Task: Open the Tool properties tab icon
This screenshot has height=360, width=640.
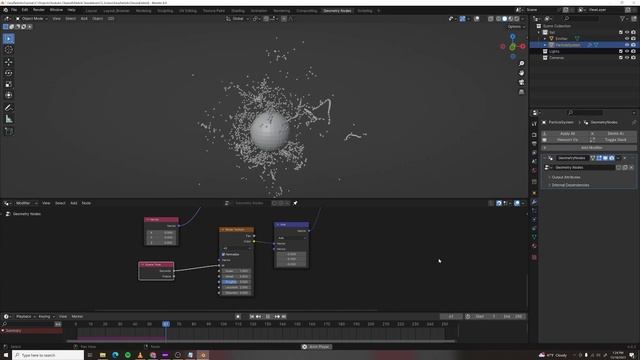Action: click(534, 124)
